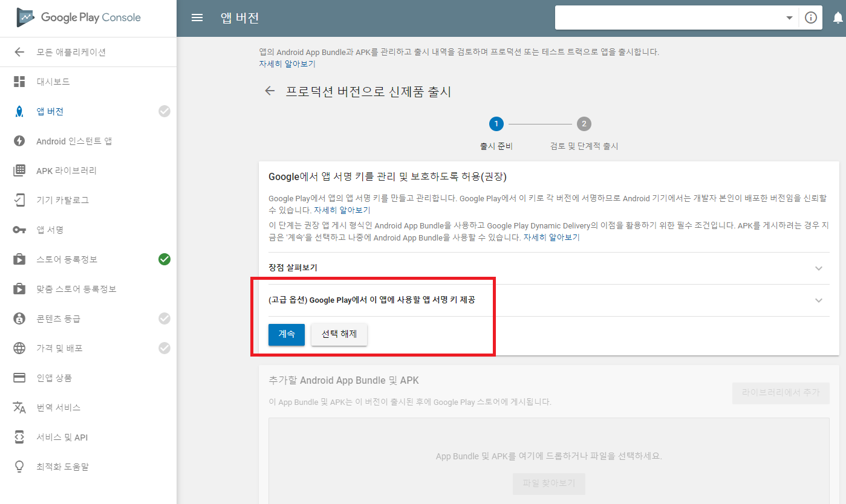Screen dimensions: 846x504
Task: Click the 선택 해제 button
Action: [x=339, y=335]
